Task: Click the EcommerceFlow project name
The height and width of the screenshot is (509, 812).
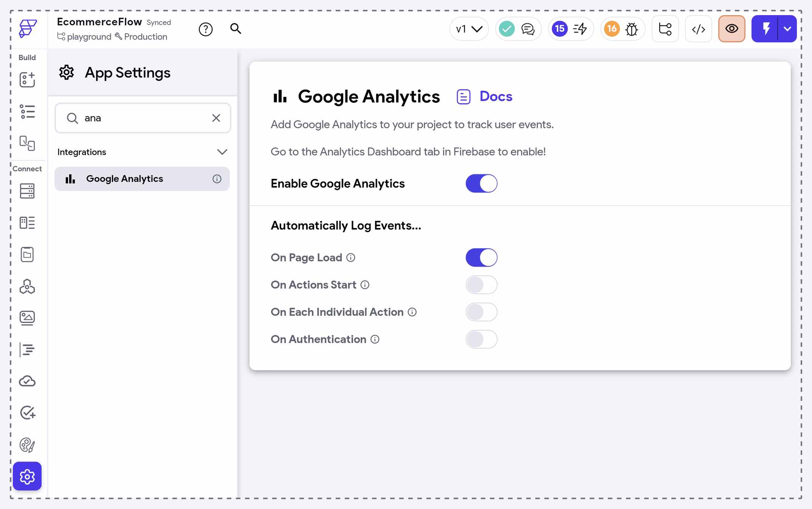Action: (99, 22)
